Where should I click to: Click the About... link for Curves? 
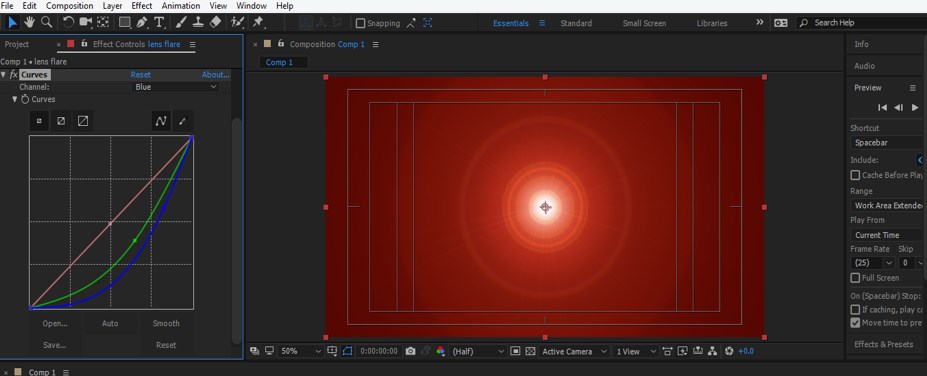tap(215, 74)
